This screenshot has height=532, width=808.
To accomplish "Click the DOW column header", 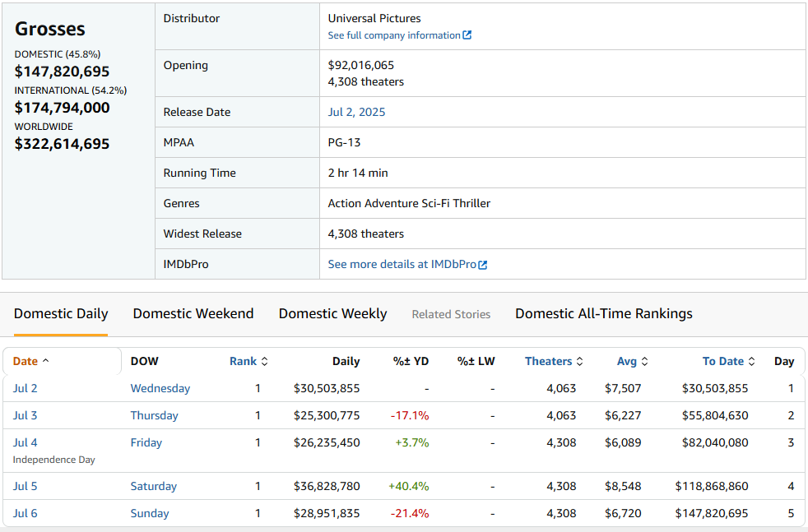I will pos(144,361).
